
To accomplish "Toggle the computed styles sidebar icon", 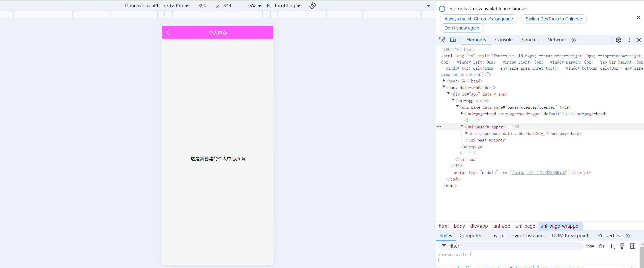I will tap(633, 246).
